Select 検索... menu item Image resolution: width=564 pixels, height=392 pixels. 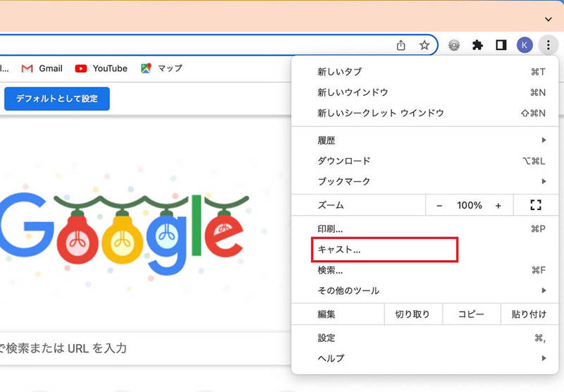(x=425, y=270)
